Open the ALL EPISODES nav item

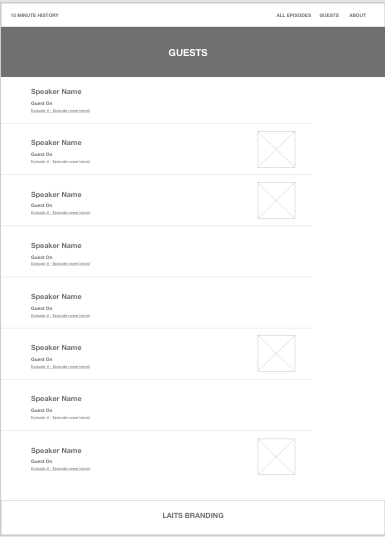coord(294,15)
